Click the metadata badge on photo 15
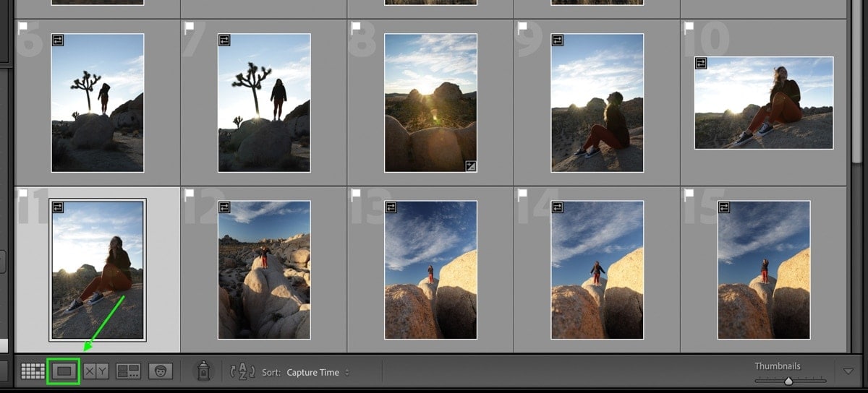 [x=724, y=208]
